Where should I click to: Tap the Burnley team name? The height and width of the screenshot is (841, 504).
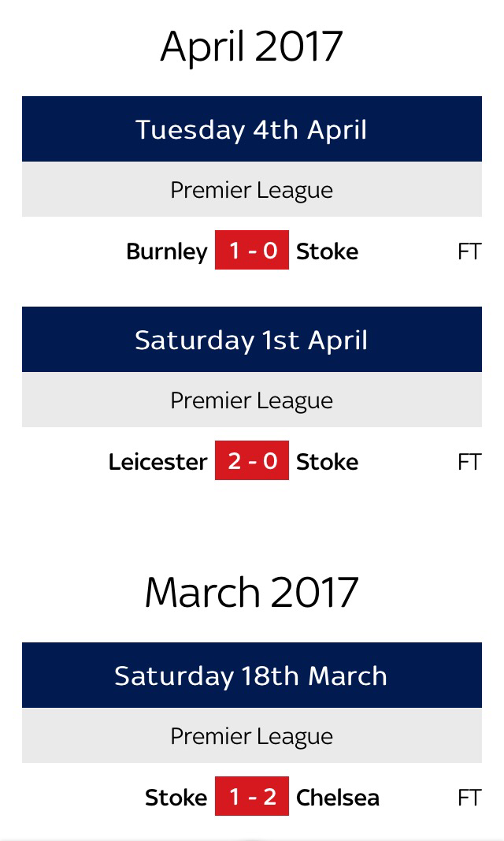tap(166, 251)
